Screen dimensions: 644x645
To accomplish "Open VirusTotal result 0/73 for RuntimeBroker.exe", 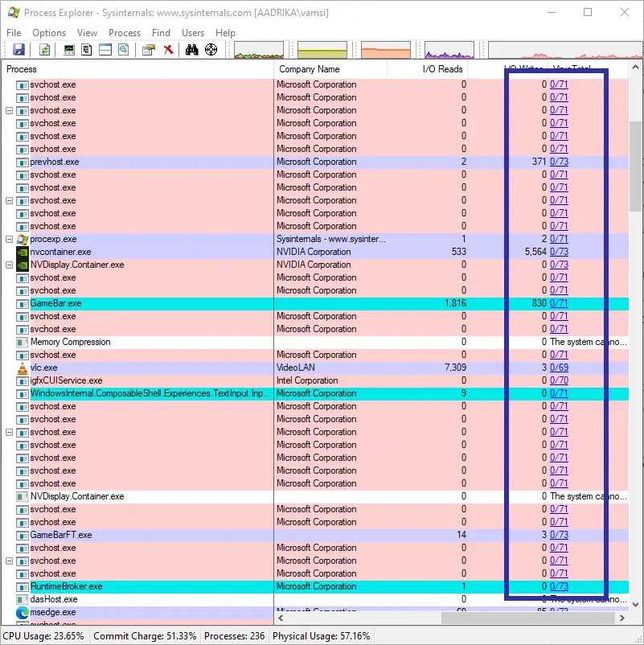I will (x=559, y=586).
